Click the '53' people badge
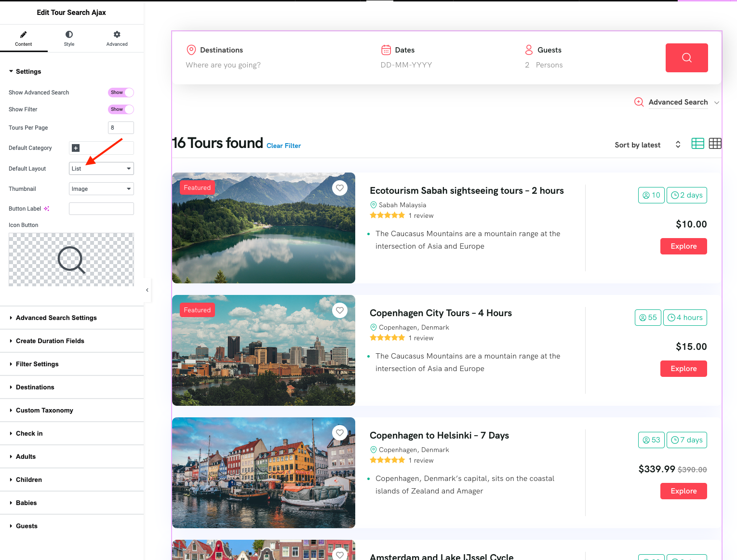Viewport: 737px width, 560px height. [651, 440]
